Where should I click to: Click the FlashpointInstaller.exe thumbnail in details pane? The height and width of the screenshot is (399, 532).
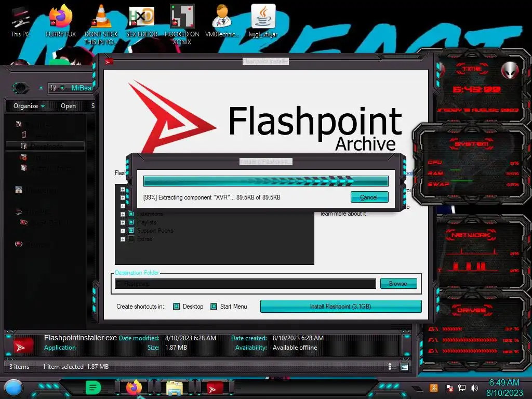coord(23,345)
